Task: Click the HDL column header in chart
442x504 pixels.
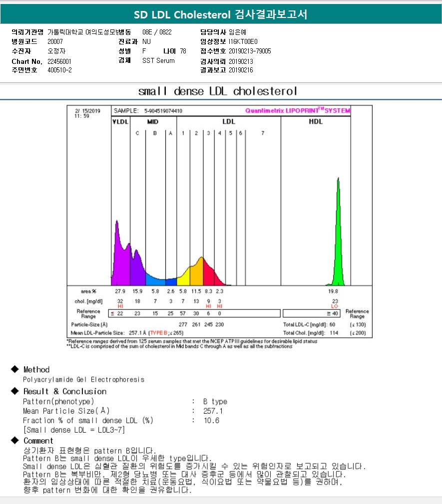Action: coord(316,122)
